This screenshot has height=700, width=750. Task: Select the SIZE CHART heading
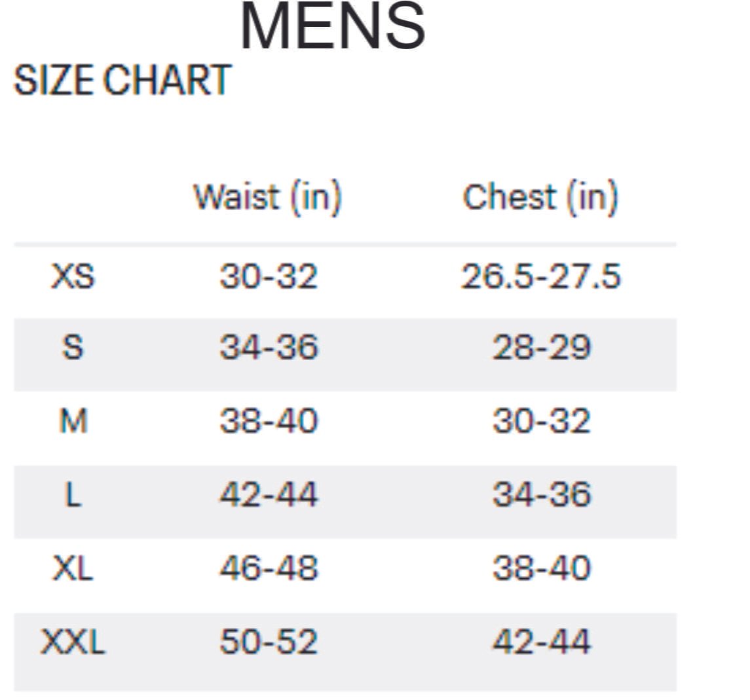(122, 81)
